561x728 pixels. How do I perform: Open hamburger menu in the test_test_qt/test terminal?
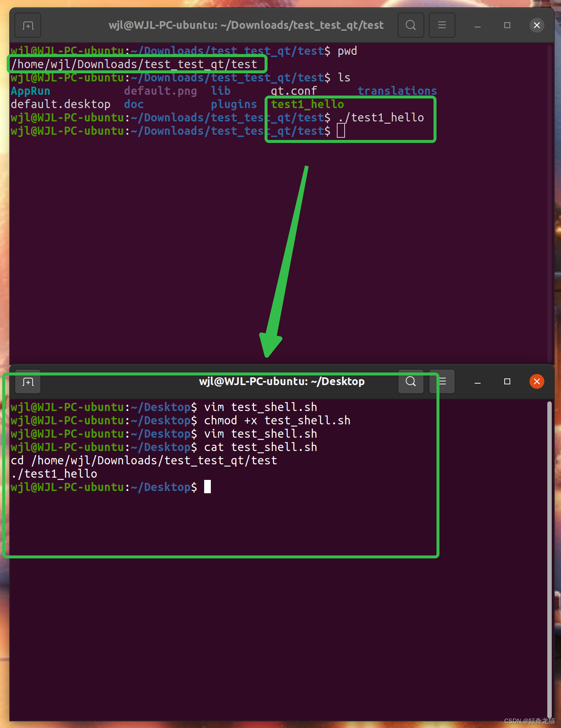[x=442, y=26]
